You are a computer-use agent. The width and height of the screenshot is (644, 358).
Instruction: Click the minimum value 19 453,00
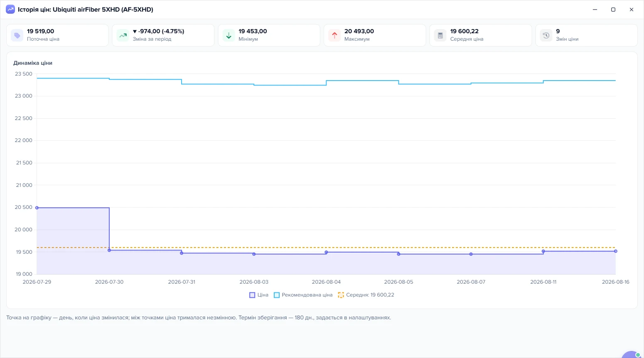click(253, 31)
